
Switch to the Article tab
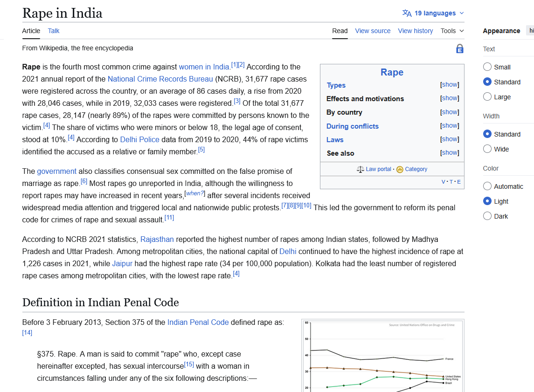(31, 31)
